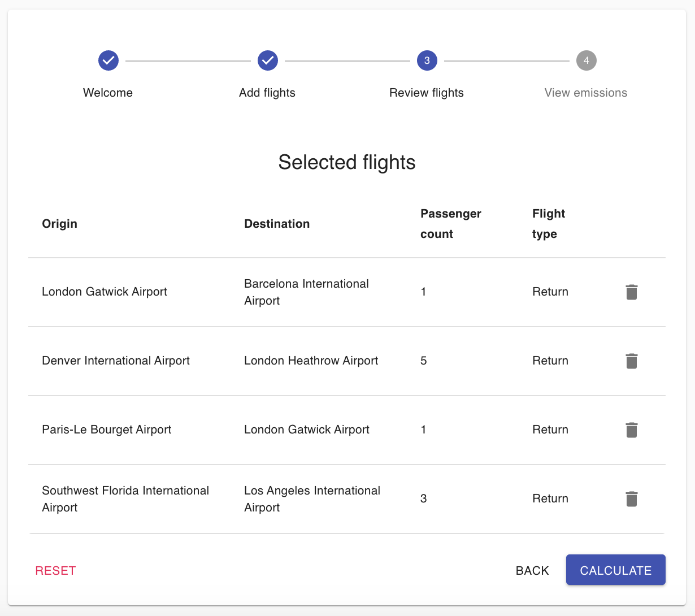Remove the Paris-Le Bourget to Gatwick flight

coord(632,430)
